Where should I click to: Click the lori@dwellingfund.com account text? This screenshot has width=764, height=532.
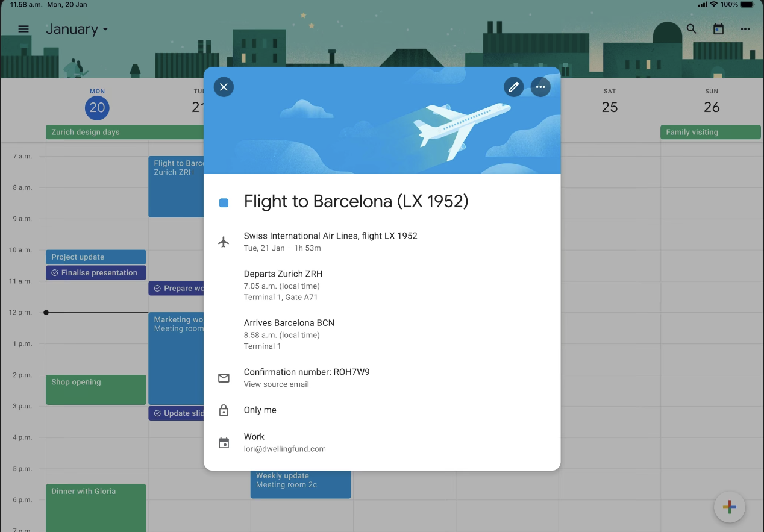click(x=285, y=449)
